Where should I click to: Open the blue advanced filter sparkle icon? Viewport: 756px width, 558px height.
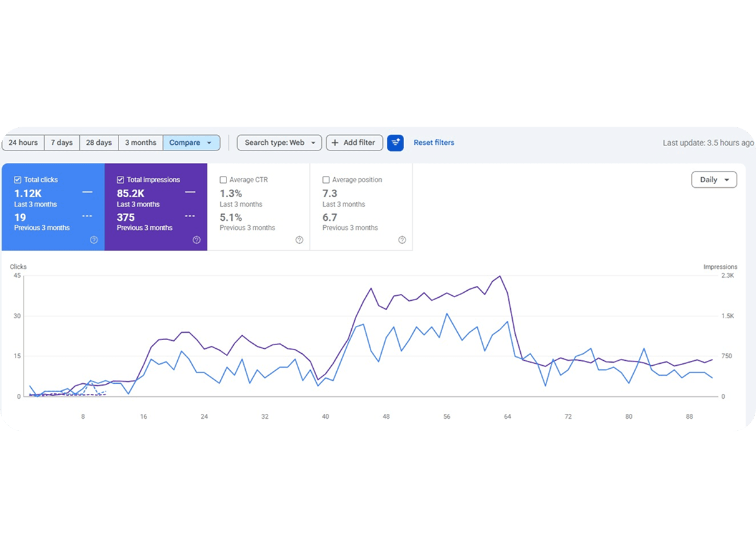(x=395, y=143)
